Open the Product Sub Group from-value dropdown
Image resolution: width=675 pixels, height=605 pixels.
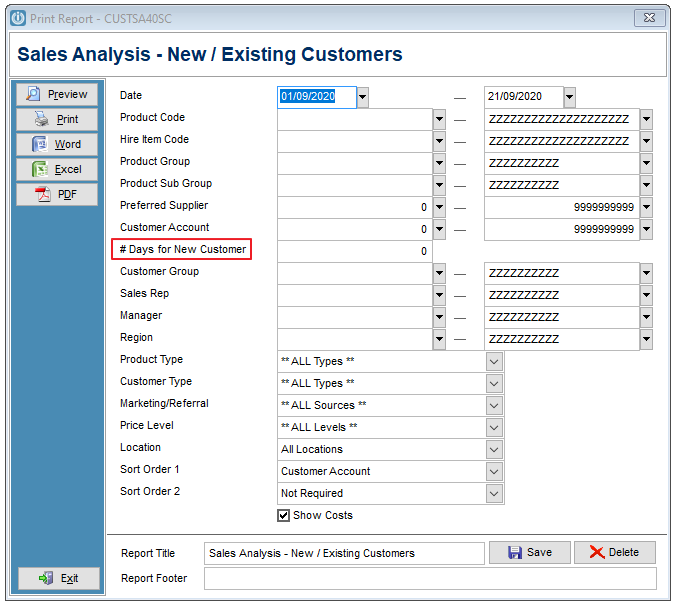pyautogui.click(x=439, y=186)
